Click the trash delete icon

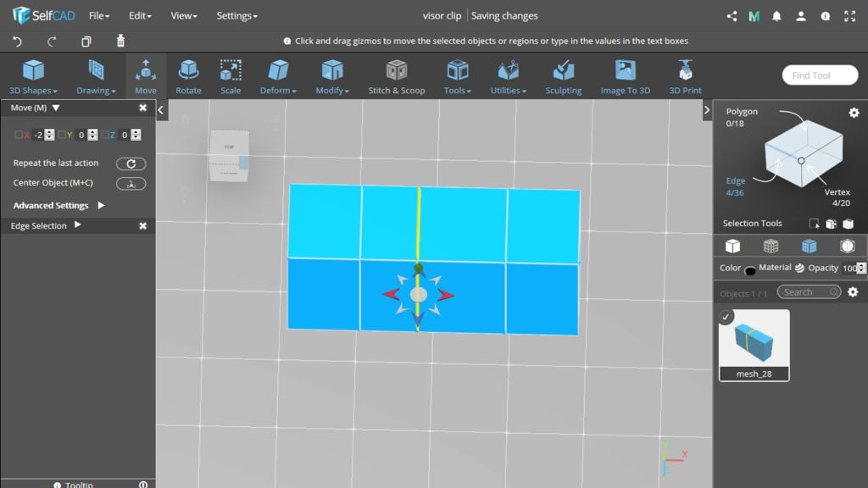tap(120, 41)
